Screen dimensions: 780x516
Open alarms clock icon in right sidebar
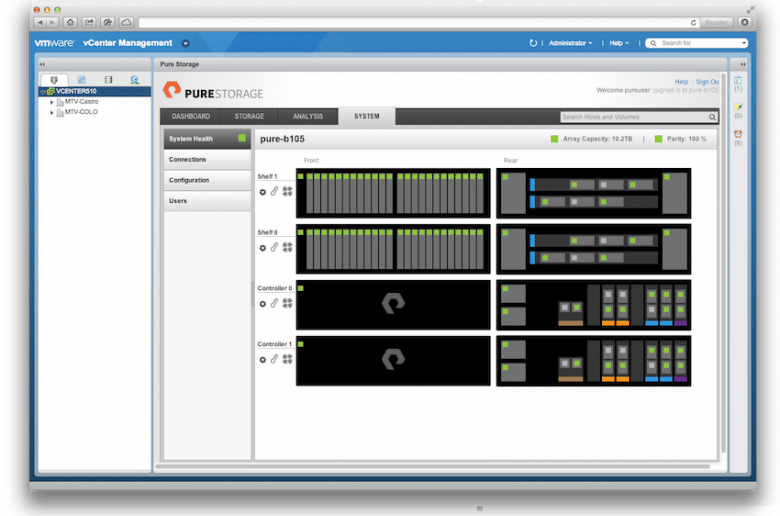[x=738, y=134]
